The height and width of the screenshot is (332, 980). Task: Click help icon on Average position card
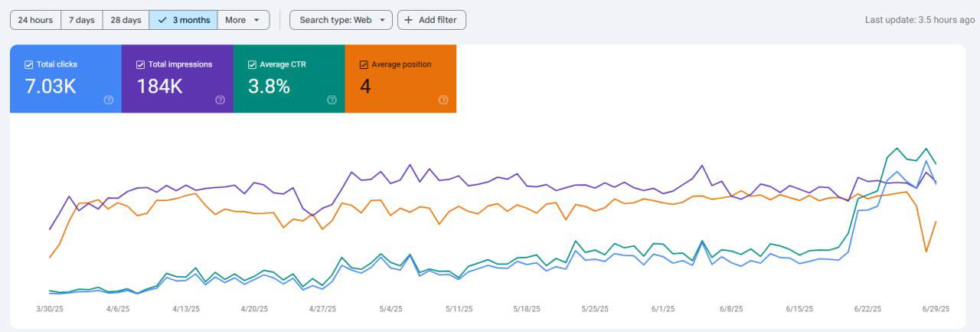tap(443, 100)
